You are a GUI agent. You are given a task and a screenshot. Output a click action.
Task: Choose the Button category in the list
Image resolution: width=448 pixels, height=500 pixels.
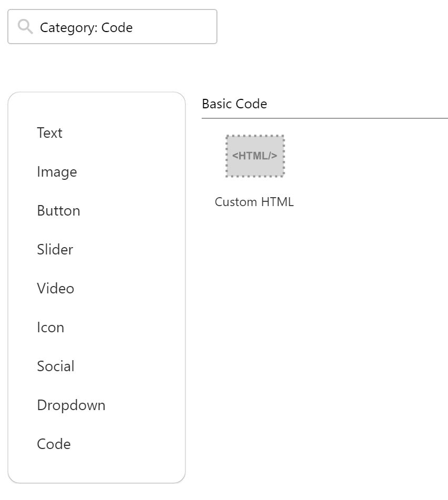pyautogui.click(x=59, y=211)
